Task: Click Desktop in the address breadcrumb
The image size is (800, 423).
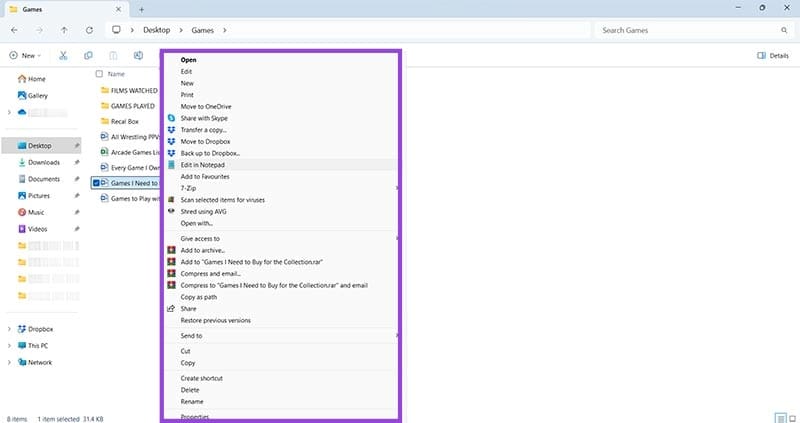Action: [157, 30]
